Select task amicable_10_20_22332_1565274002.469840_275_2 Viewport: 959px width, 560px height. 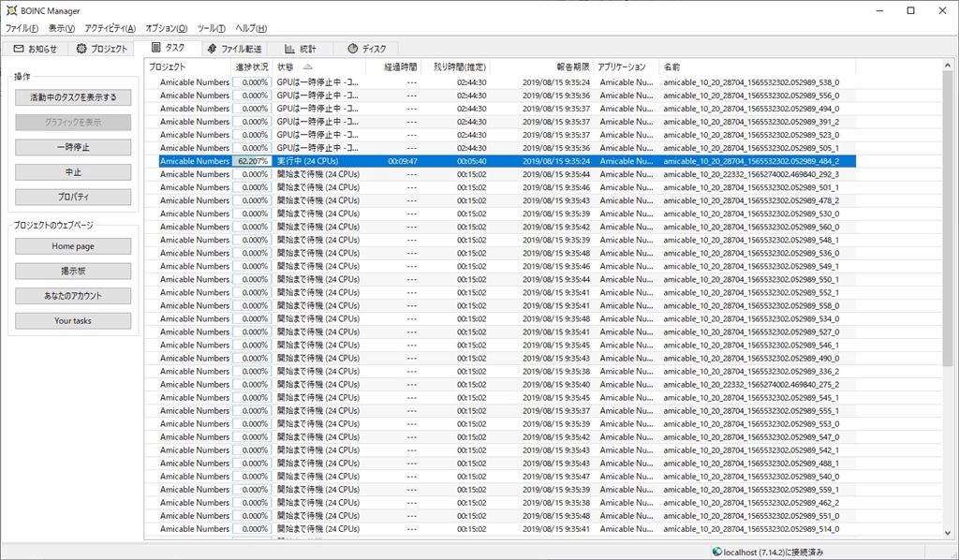500,385
